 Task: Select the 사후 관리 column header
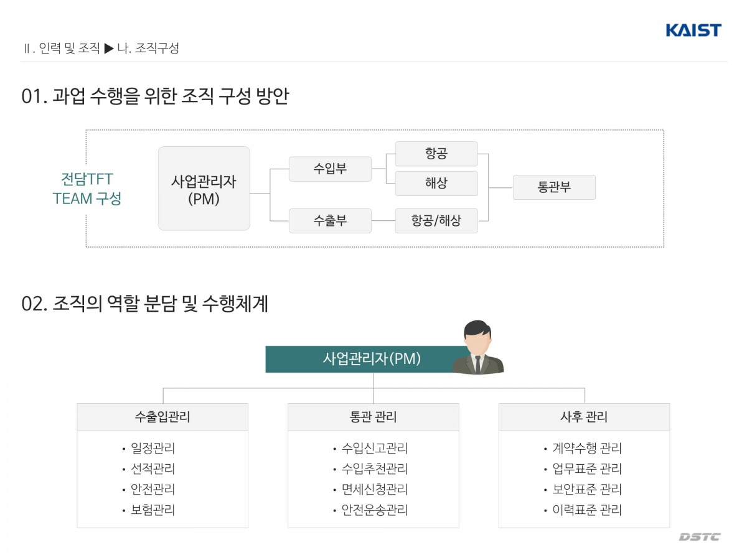pos(584,417)
